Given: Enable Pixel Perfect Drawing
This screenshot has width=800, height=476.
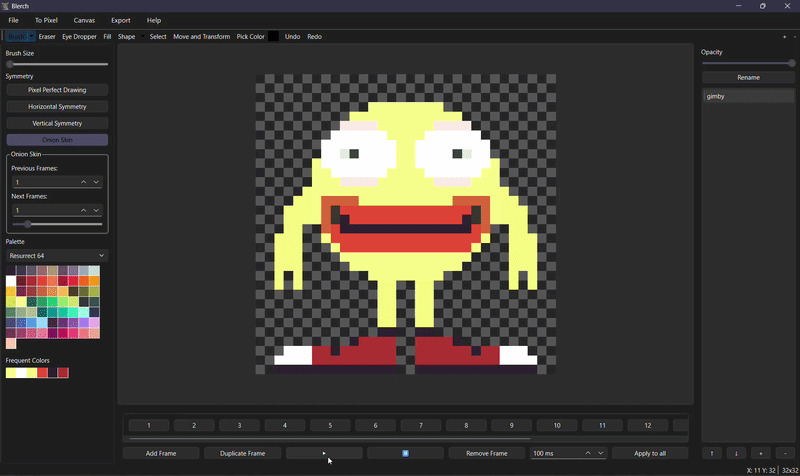Looking at the screenshot, I should (57, 90).
